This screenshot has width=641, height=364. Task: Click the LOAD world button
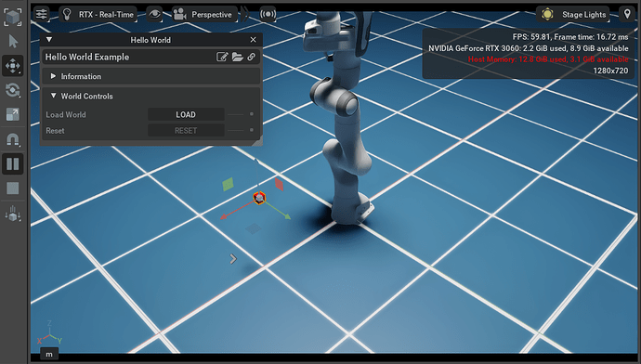coord(186,114)
